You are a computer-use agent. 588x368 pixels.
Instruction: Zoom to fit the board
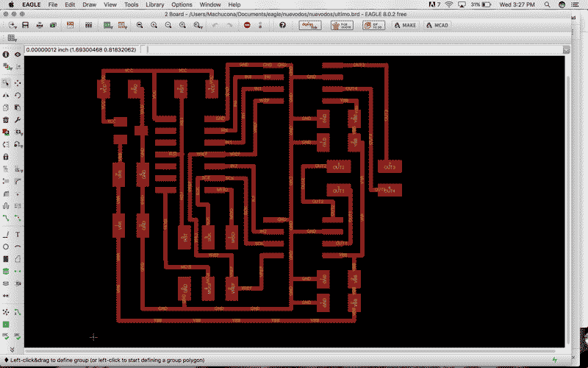(140, 25)
